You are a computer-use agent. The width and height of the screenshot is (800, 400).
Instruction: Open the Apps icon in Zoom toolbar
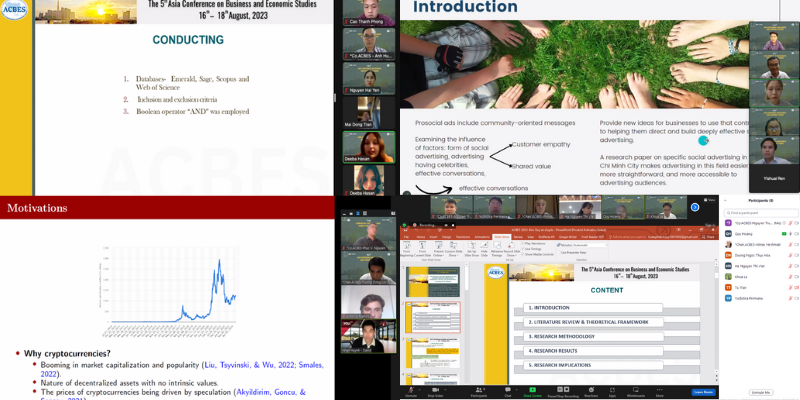(x=612, y=390)
